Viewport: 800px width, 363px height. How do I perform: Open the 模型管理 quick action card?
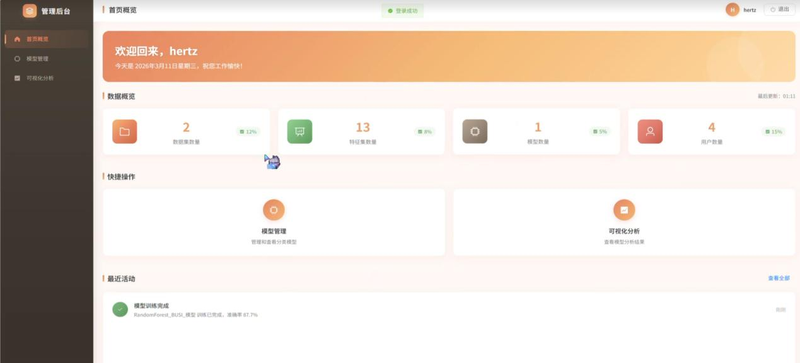274,223
